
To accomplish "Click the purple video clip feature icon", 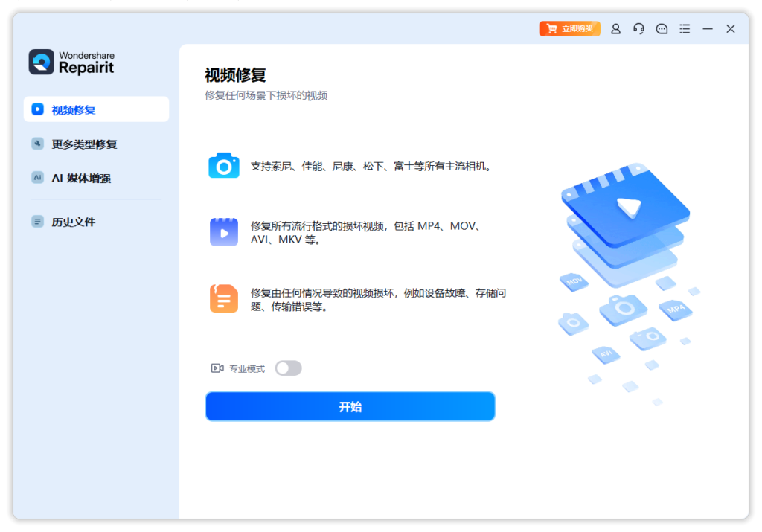I will point(224,232).
